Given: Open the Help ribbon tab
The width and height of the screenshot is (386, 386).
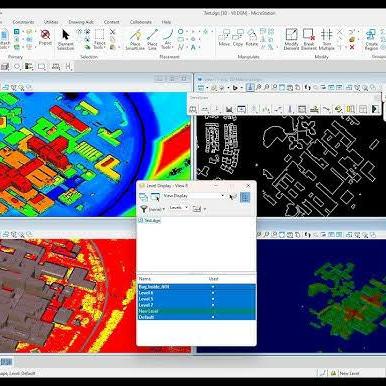Looking at the screenshot, I should (166, 22).
